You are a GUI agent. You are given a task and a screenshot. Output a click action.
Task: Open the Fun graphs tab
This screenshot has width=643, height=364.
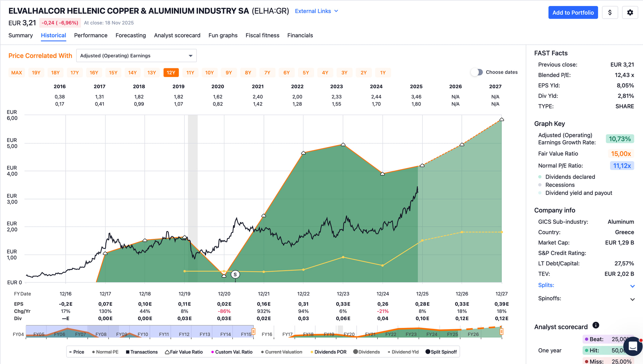[x=223, y=35]
